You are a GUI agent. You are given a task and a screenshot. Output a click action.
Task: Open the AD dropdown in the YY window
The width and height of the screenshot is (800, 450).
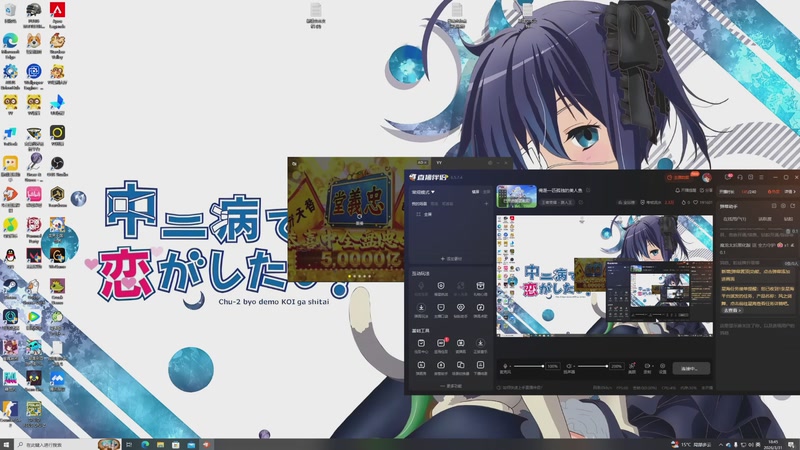[422, 163]
